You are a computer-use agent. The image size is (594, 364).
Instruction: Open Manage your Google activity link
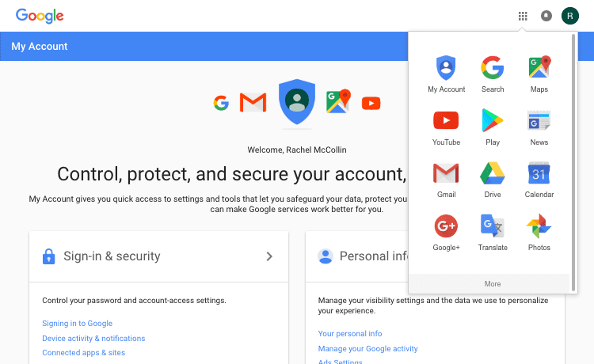pos(367,348)
